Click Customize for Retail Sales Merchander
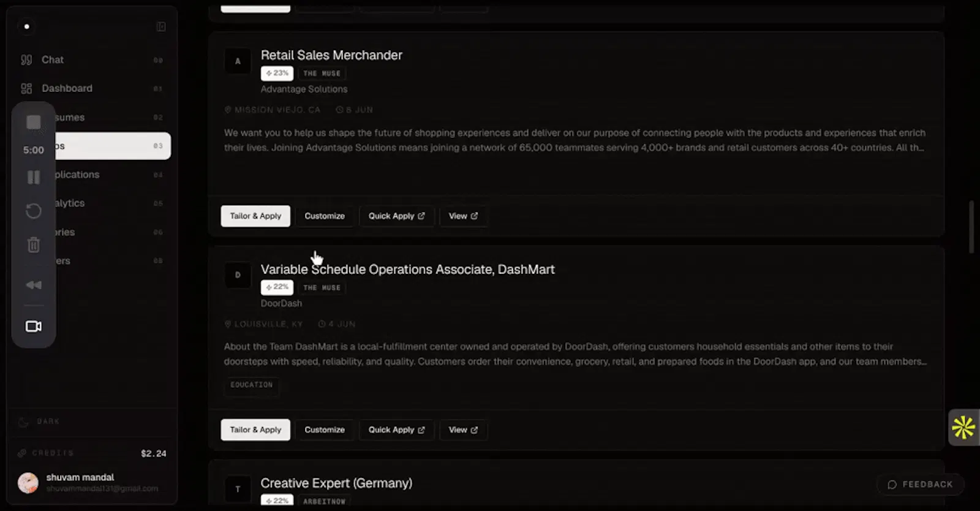 [x=325, y=216]
